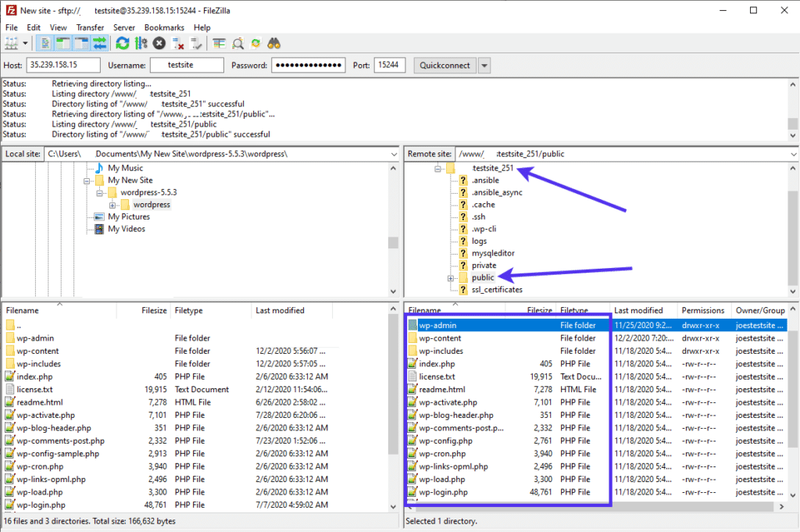This screenshot has height=532, width=800.
Task: Expand the public folder in remote tree
Action: click(449, 277)
